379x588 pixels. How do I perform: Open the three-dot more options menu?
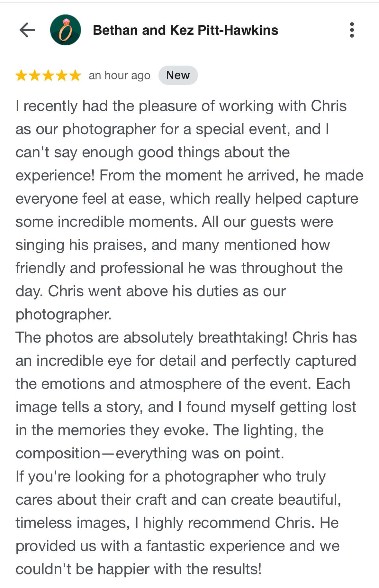(352, 30)
